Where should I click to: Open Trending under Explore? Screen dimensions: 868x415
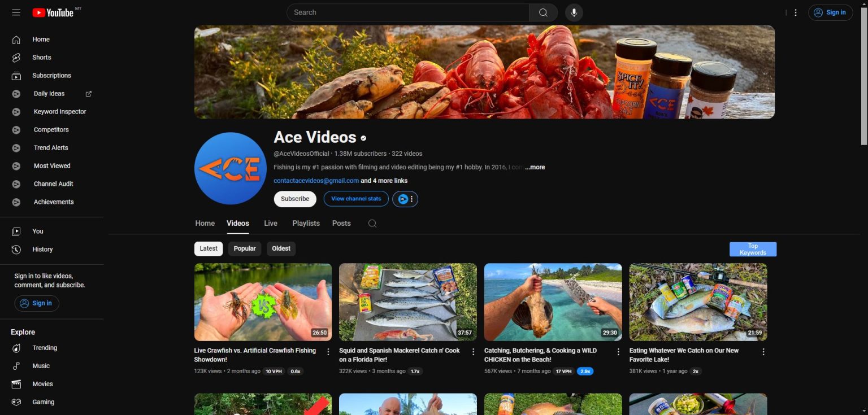point(45,348)
